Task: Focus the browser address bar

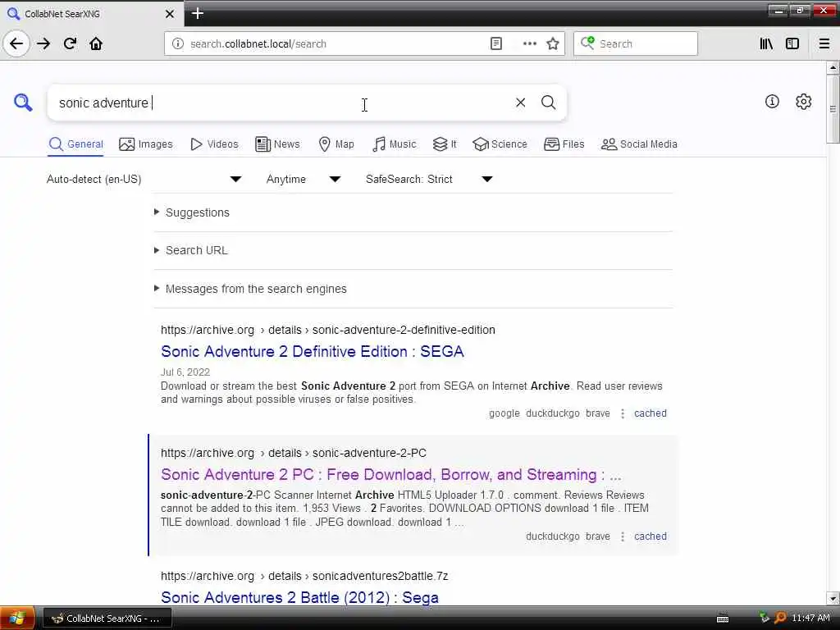Action: click(337, 43)
